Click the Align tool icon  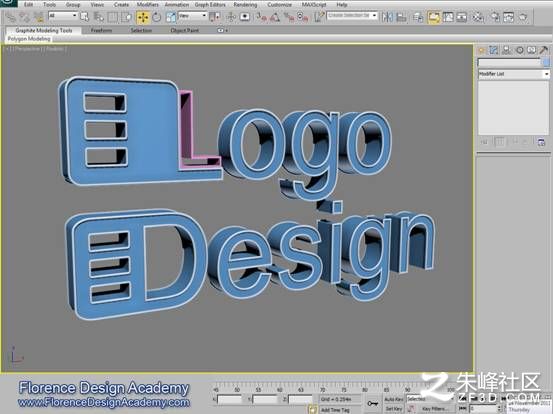[401, 17]
